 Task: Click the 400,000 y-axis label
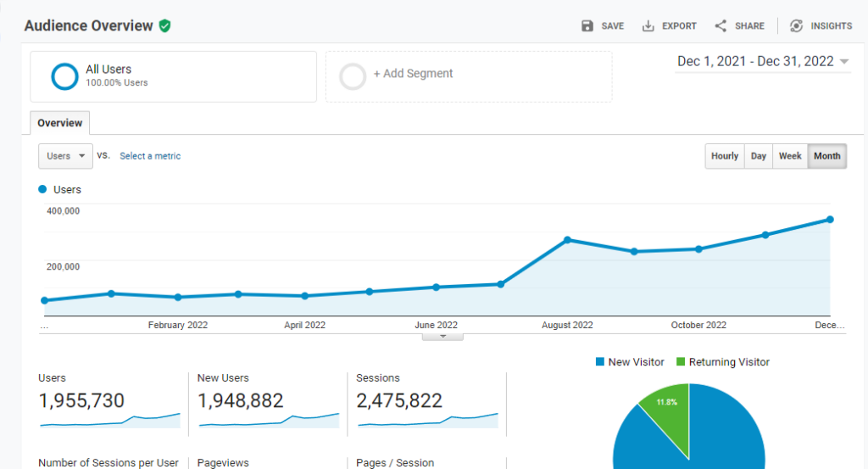63,211
